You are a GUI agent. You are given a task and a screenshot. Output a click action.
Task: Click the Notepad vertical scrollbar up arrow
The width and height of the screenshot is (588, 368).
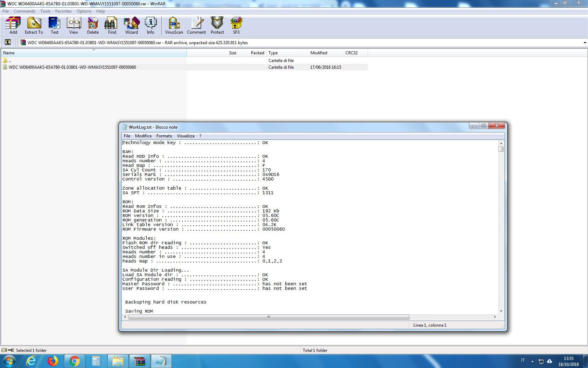pos(501,143)
